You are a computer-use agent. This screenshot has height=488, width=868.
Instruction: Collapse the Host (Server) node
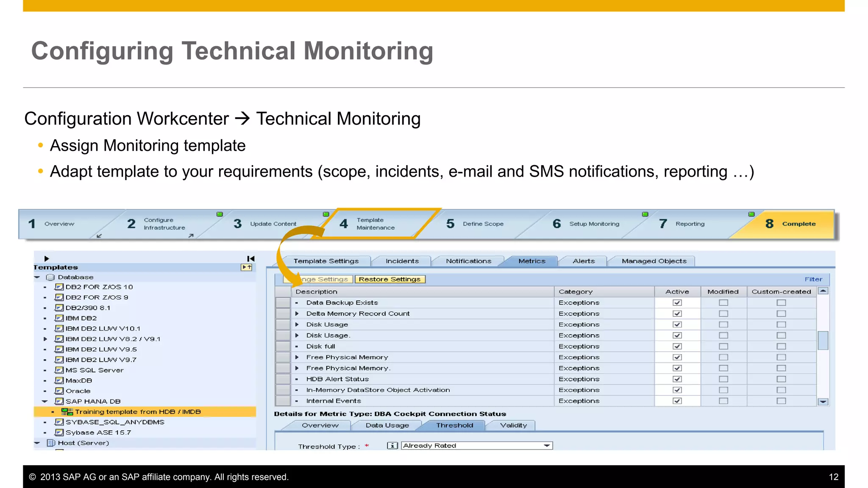(37, 443)
